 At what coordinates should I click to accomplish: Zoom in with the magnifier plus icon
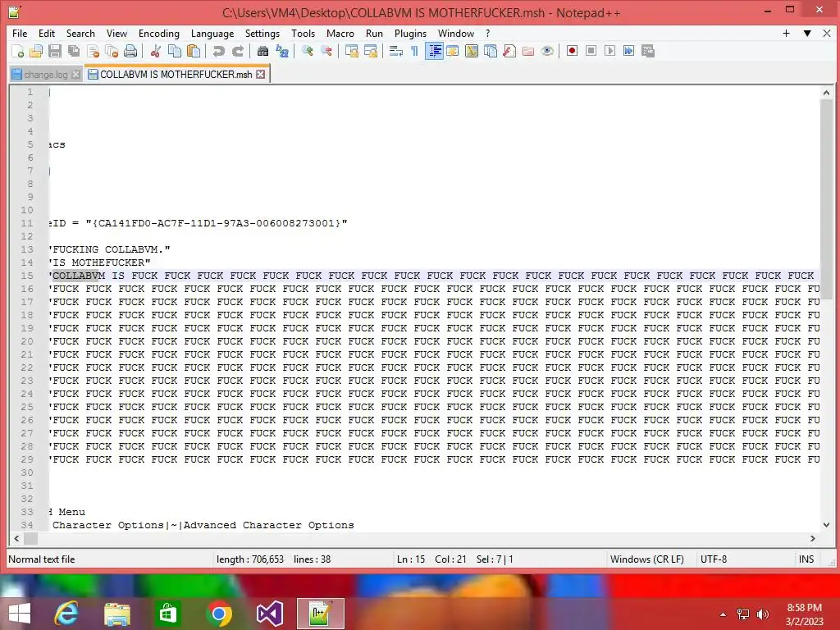pyautogui.click(x=307, y=51)
